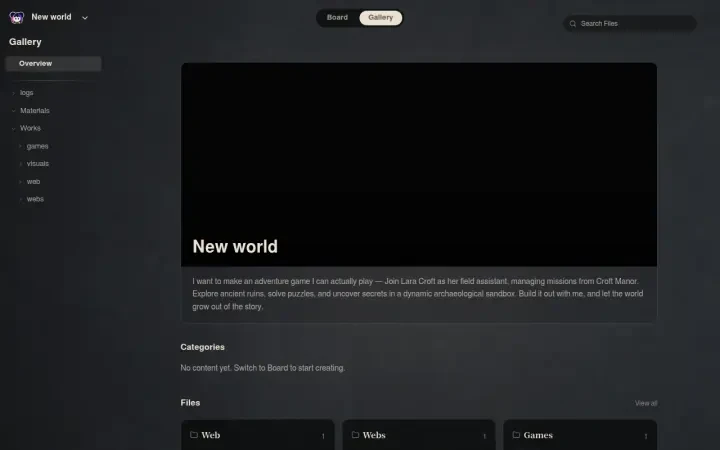720x450 pixels.
Task: Select Overview in the sidebar
Action: click(53, 63)
